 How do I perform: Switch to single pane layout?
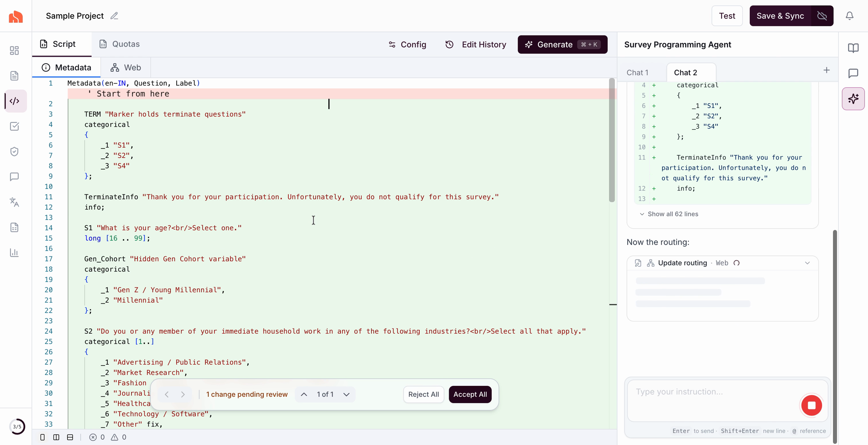(43, 437)
